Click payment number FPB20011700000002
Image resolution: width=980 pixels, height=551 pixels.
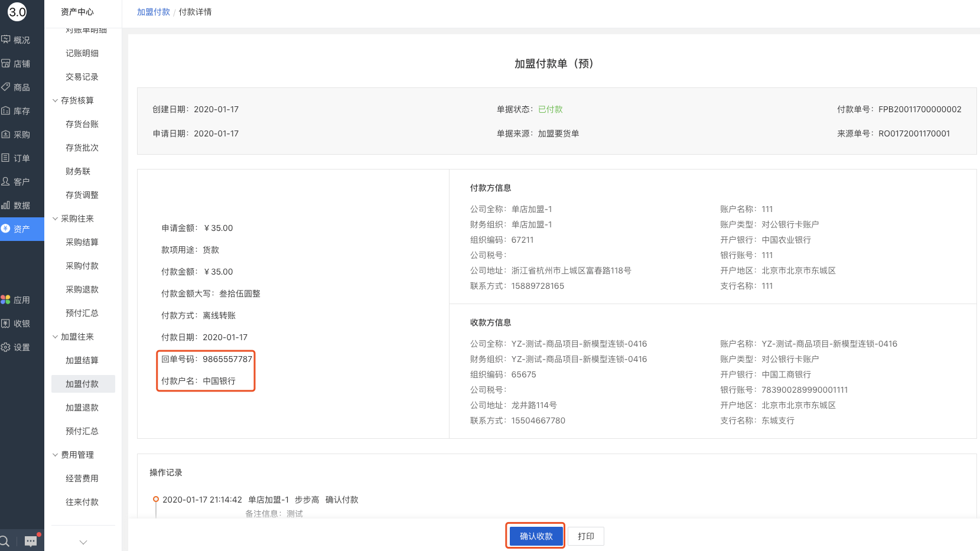click(920, 109)
